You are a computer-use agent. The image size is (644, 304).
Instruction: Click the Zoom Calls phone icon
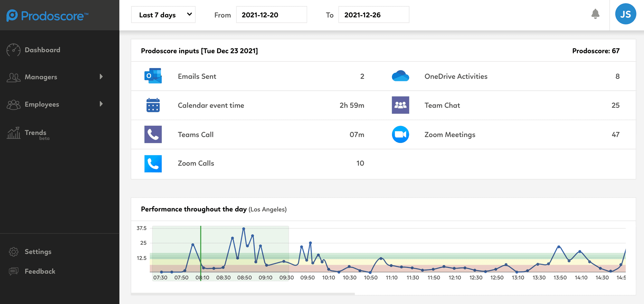tap(153, 164)
